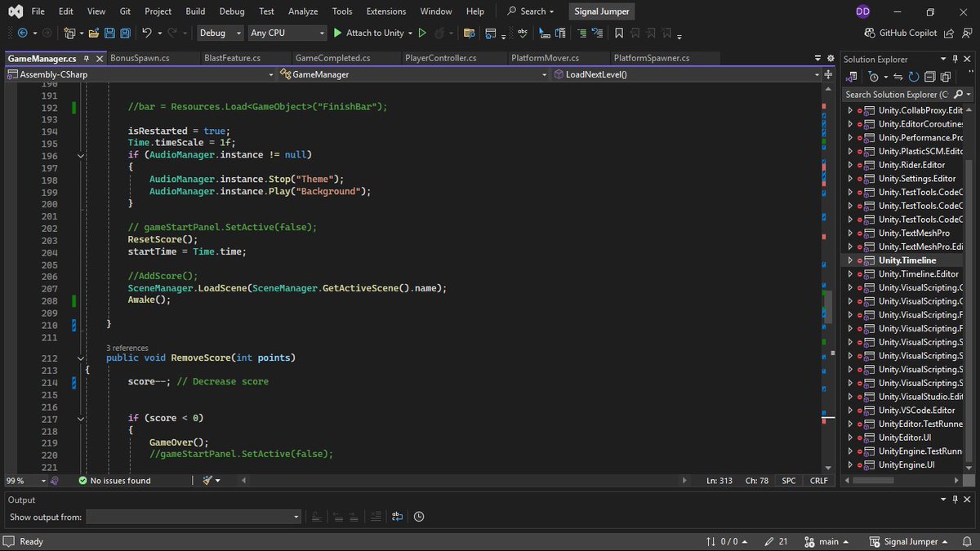The height and width of the screenshot is (551, 980).
Task: Collapse the if AudioManager block at line 196
Action: (81, 155)
